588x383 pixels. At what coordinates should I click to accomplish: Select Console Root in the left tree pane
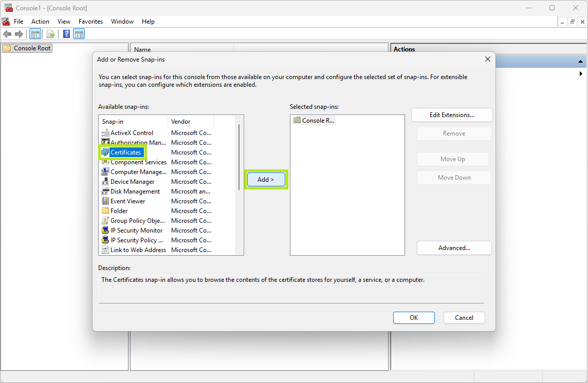(x=27, y=48)
